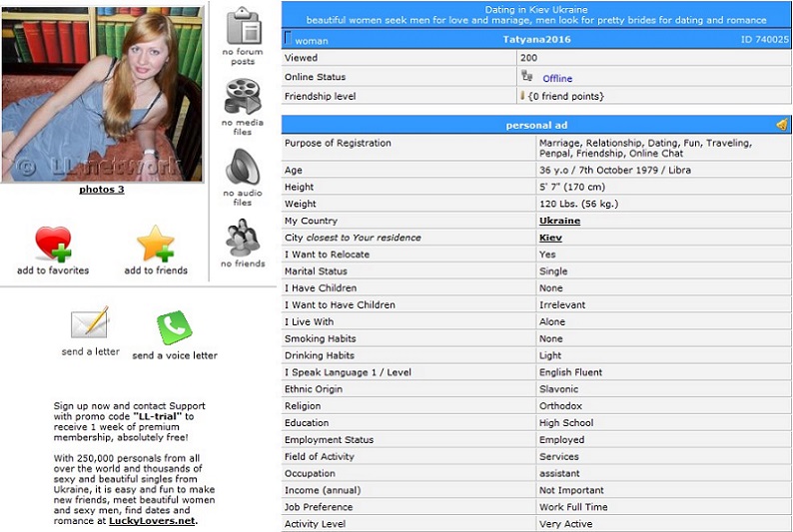Click the Income value 'Not Important'
The image size is (793, 532).
(x=571, y=490)
